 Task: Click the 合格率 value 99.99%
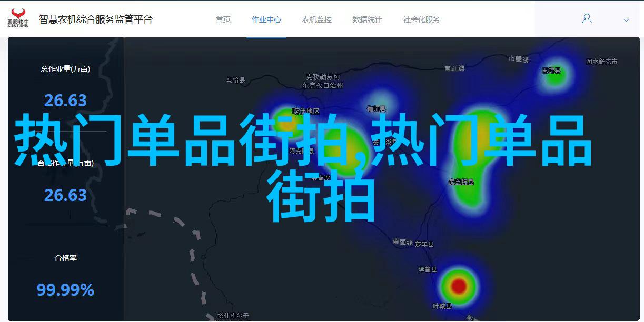click(65, 289)
